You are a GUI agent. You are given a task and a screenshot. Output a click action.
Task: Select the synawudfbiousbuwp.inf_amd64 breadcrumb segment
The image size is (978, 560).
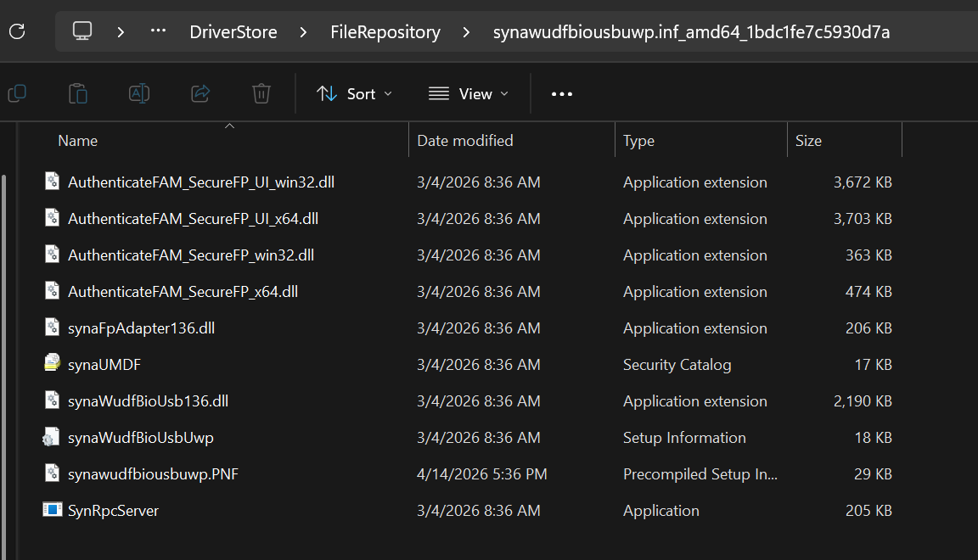point(691,31)
